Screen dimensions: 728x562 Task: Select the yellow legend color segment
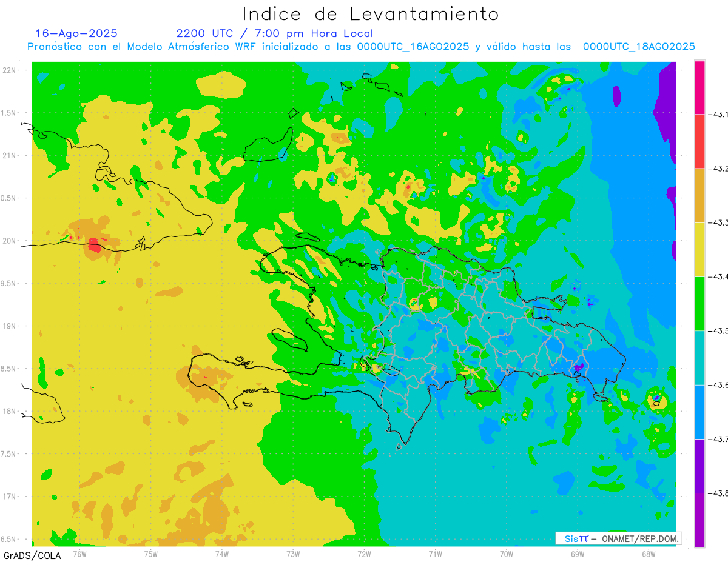699,249
